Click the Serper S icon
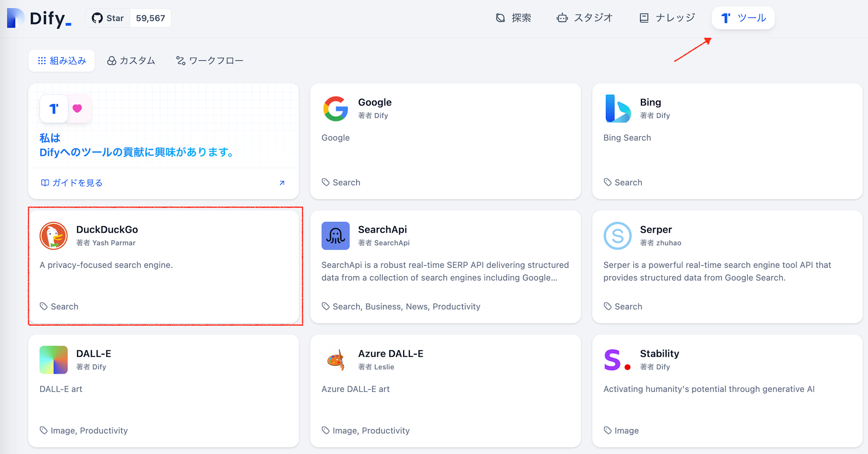 click(618, 236)
